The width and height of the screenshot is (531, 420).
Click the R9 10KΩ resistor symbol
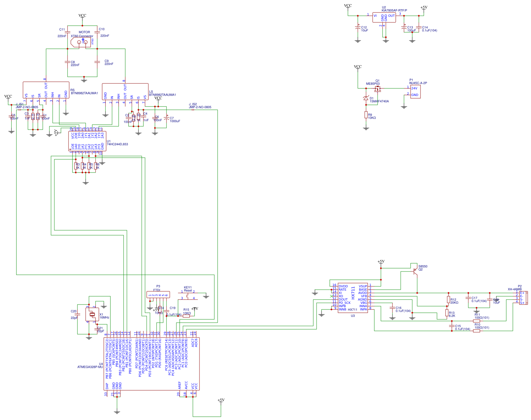pos(366,115)
